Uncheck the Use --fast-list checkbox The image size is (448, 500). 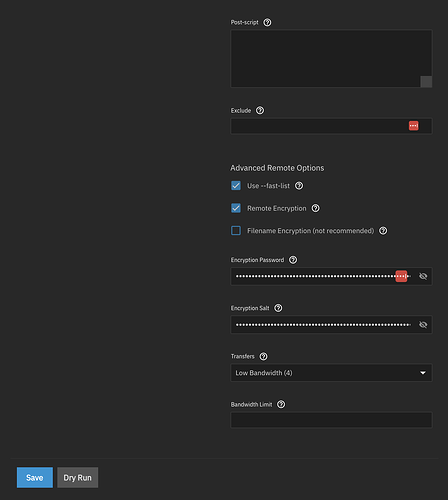pyautogui.click(x=236, y=186)
